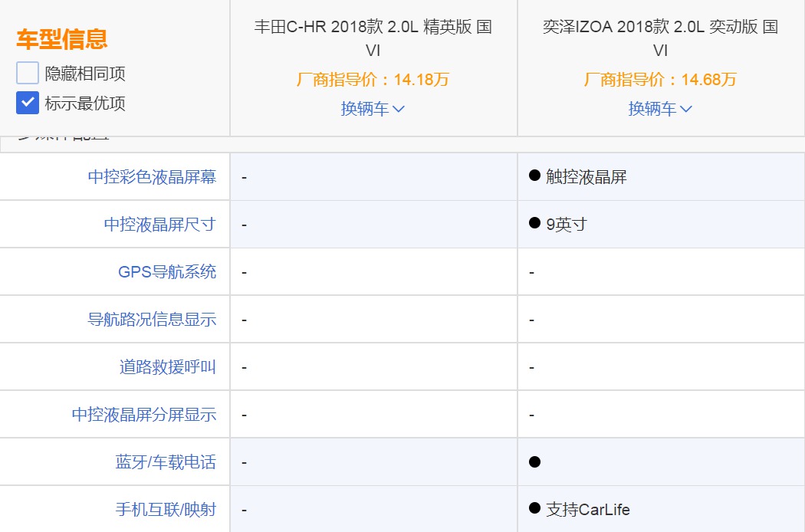Image resolution: width=805 pixels, height=532 pixels.
Task: Click the Bluetooth standard-equipment dot for IZOA
Action: [535, 461]
